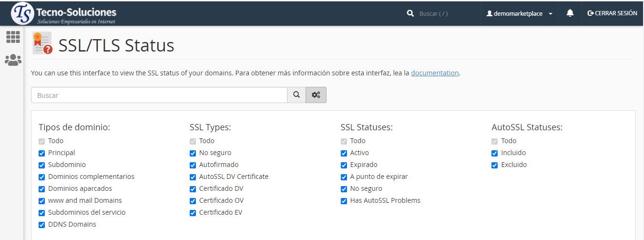Uncheck the Certificado EV option
The width and height of the screenshot is (644, 240).
pos(193,213)
